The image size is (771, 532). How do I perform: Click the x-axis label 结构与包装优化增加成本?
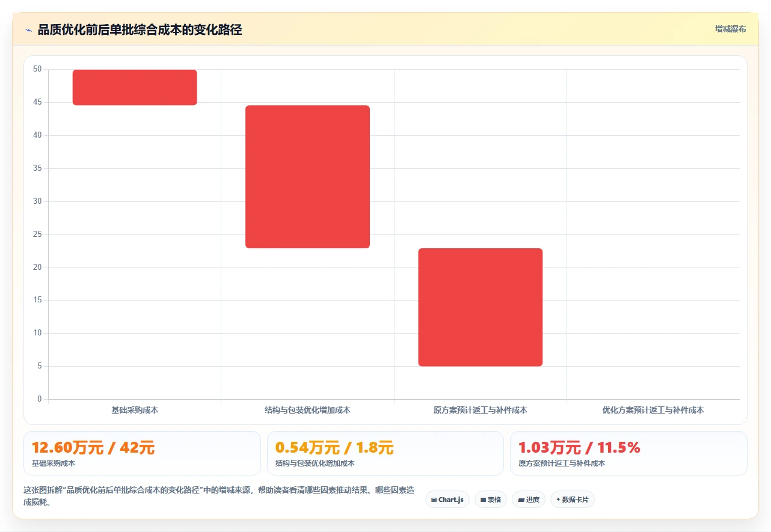(x=307, y=410)
